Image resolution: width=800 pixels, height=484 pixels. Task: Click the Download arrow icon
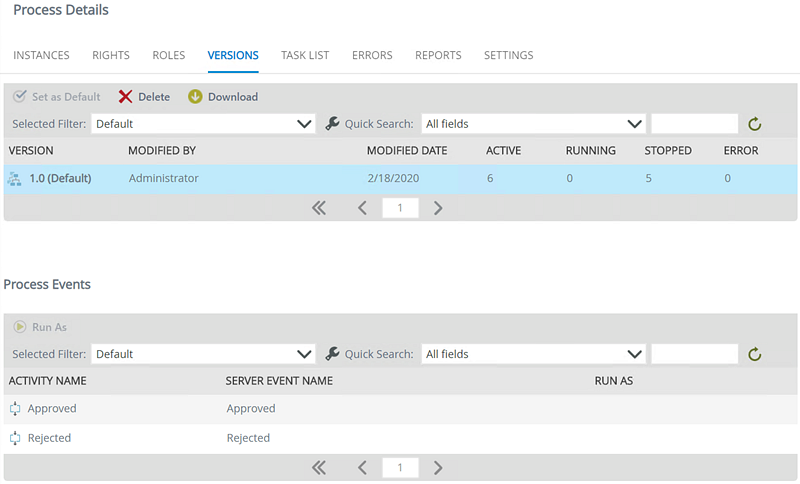click(x=195, y=97)
